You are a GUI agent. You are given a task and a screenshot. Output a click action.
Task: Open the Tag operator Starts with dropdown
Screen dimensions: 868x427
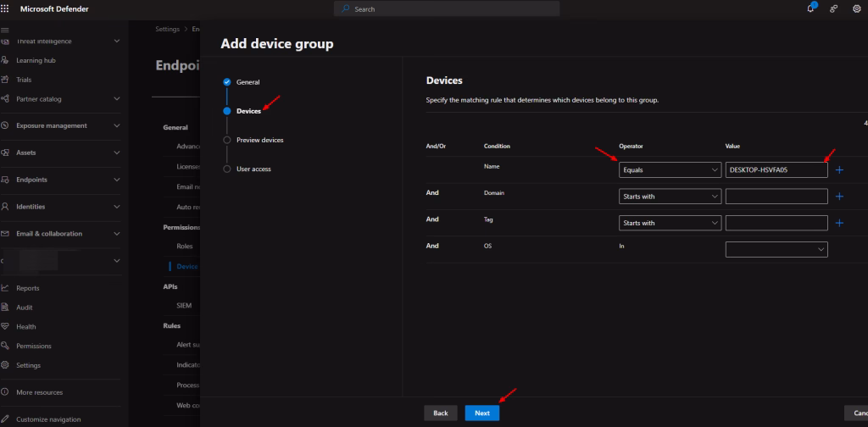(670, 223)
